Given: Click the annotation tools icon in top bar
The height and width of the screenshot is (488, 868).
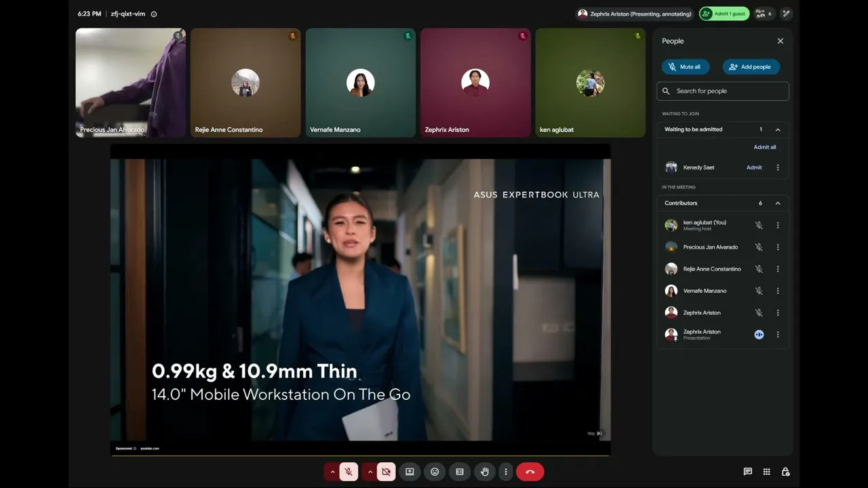Looking at the screenshot, I should tap(786, 14).
